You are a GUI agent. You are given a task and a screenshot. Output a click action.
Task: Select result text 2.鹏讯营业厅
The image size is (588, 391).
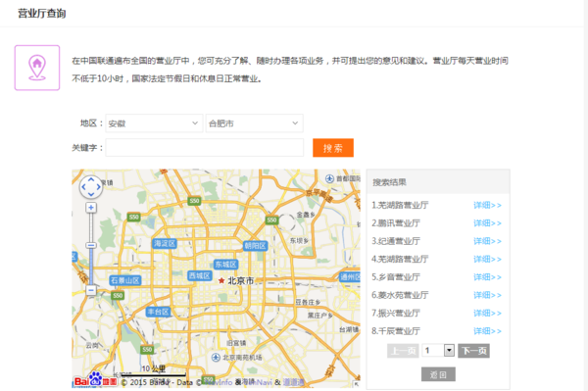tap(396, 223)
